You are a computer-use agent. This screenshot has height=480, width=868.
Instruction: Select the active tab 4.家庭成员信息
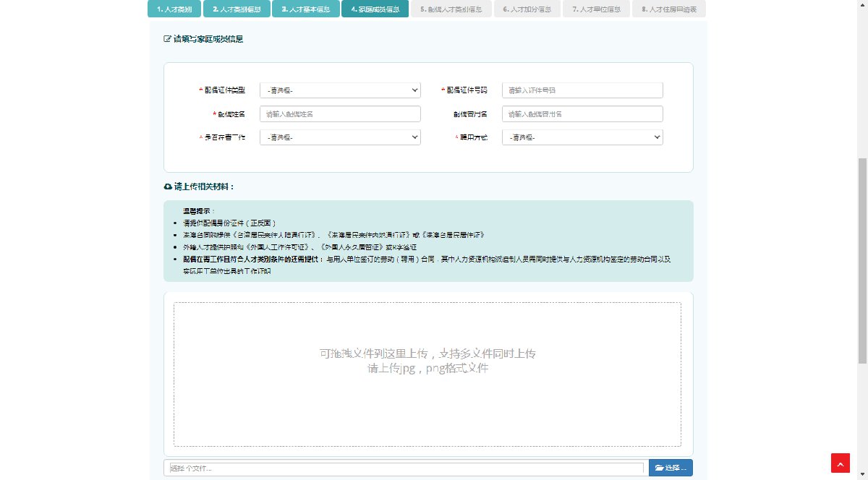pyautogui.click(x=375, y=9)
